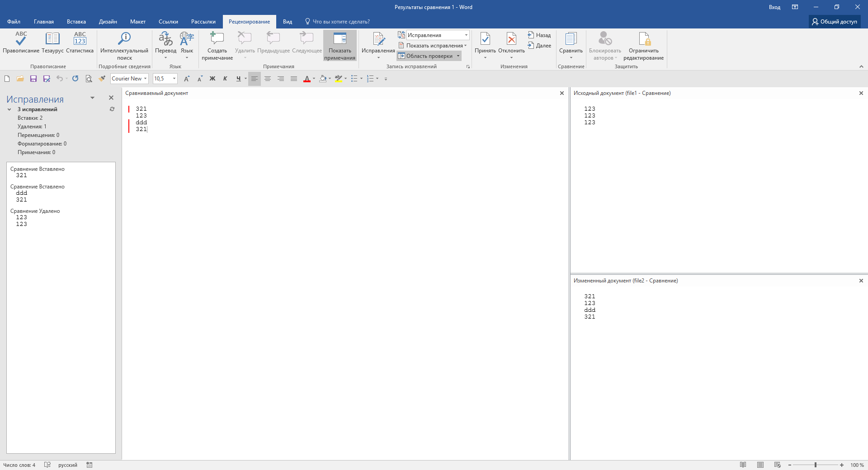Click the Общий доступ share button
This screenshot has width=868, height=470.
[835, 22]
